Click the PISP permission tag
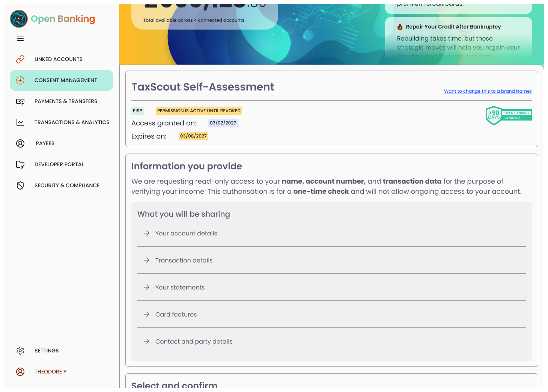 click(x=137, y=110)
